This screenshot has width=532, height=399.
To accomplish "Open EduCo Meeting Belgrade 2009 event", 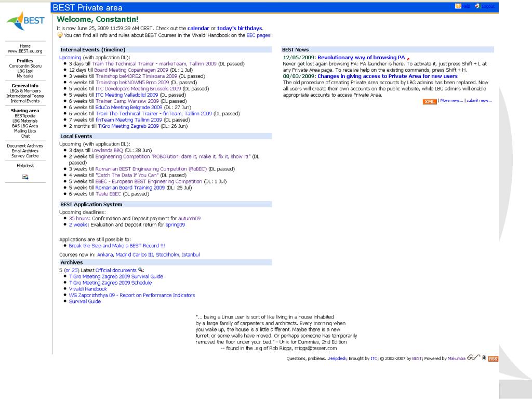I will (129, 107).
